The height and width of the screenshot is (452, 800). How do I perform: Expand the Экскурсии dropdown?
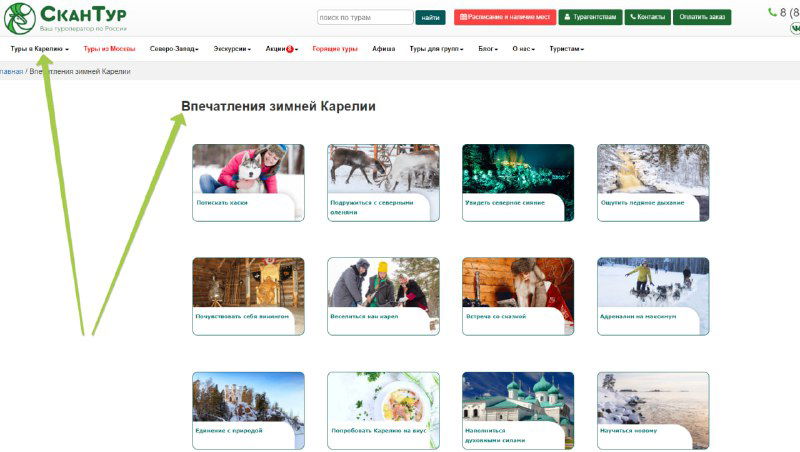[x=232, y=49]
